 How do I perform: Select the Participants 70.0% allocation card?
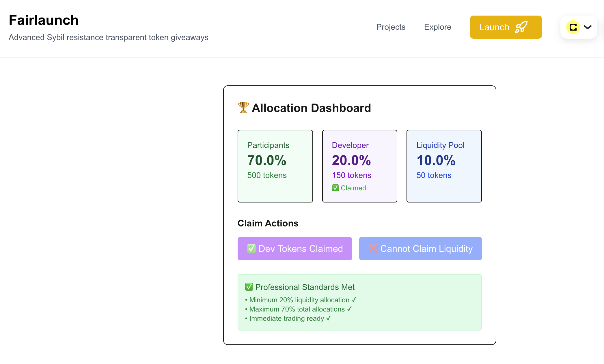tap(275, 166)
